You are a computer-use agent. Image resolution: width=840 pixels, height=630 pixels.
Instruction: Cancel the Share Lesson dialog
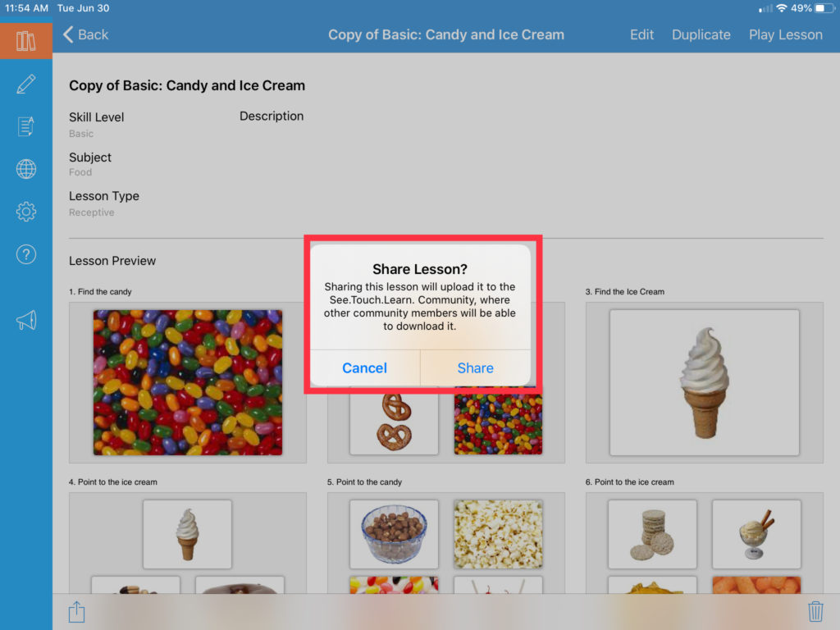(365, 368)
